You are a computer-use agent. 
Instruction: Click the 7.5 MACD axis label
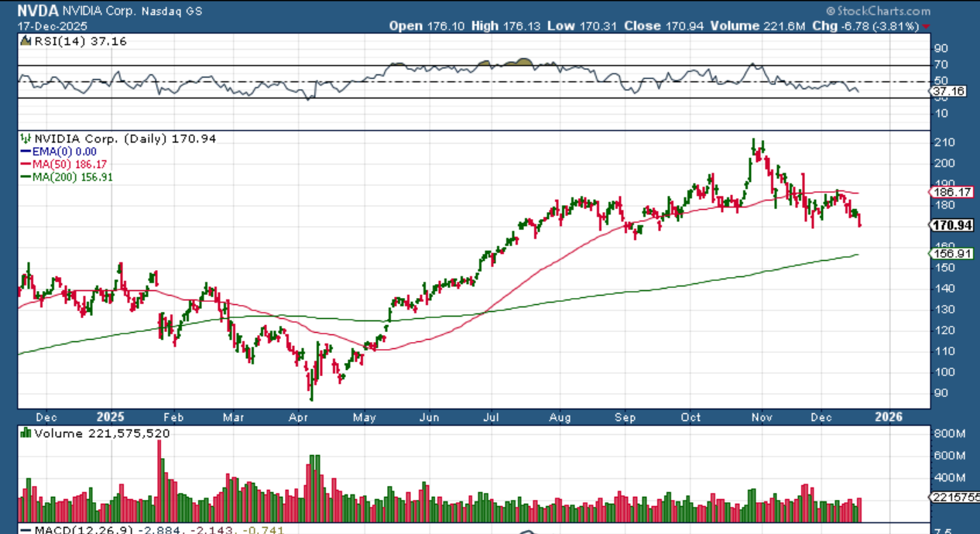tap(943, 531)
